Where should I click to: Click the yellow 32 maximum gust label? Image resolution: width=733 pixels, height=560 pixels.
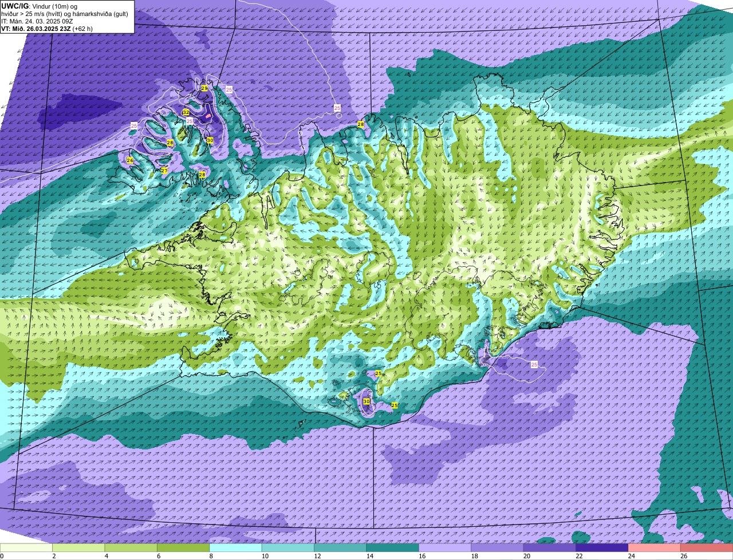tap(186, 112)
